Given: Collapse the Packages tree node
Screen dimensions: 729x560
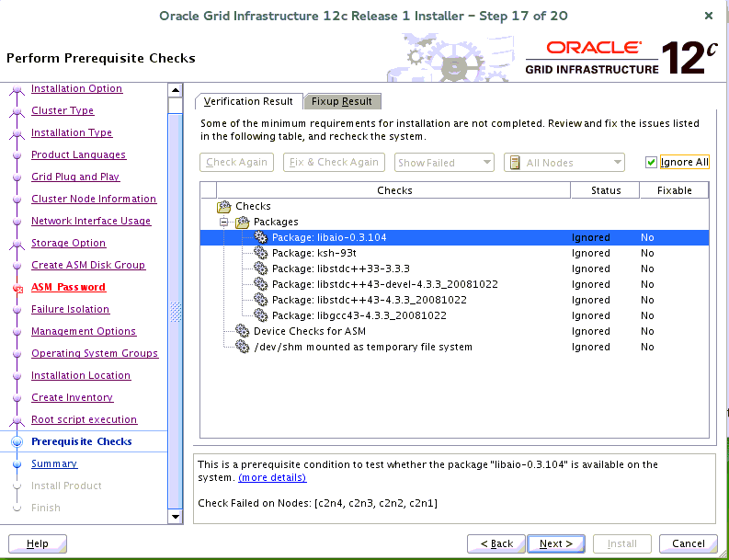Looking at the screenshot, I should point(224,223).
